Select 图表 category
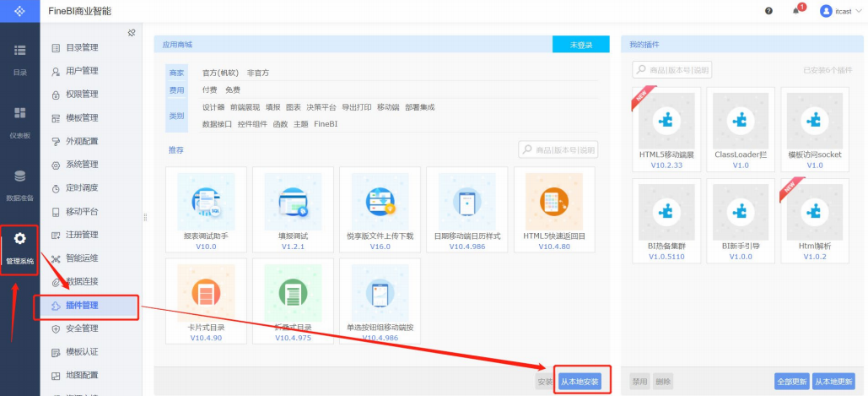The image size is (868, 396). (x=294, y=107)
